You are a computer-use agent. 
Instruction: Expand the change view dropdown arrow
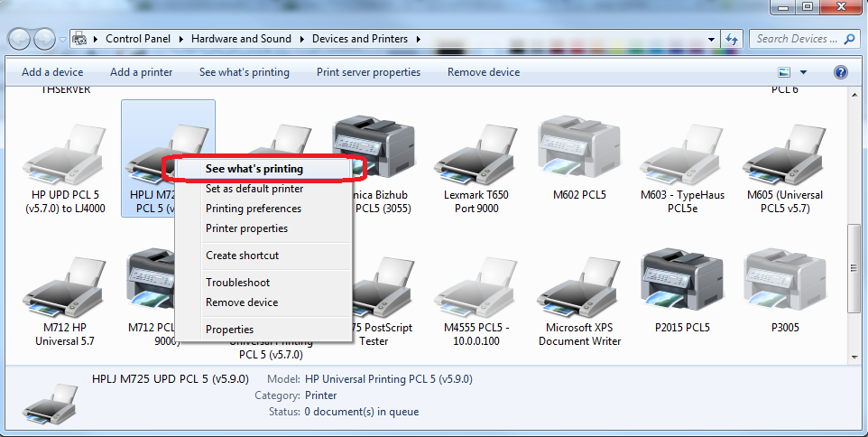tap(803, 72)
